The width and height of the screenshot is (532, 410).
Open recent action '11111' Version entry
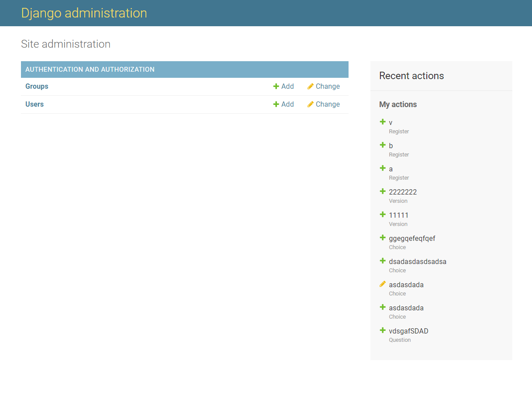coord(399,215)
